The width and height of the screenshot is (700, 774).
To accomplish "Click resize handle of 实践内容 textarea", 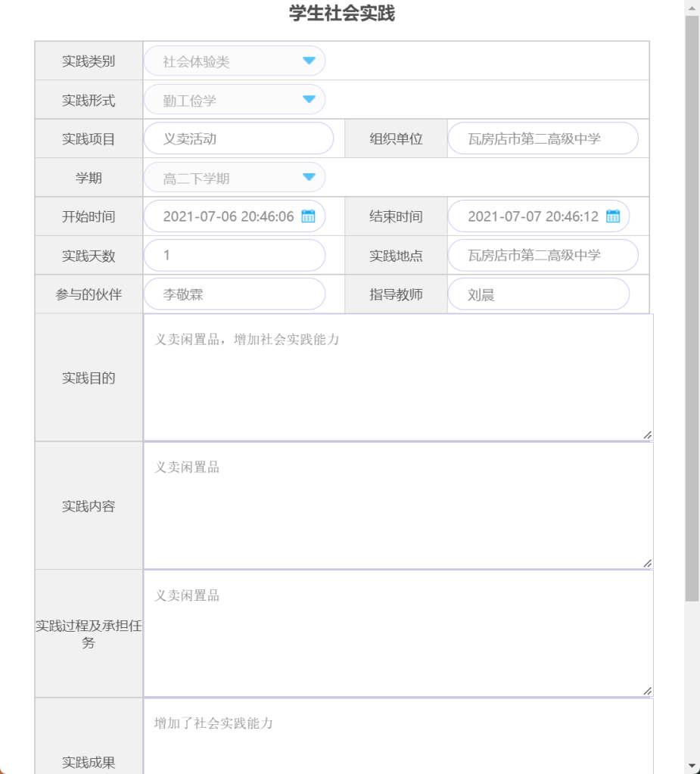I will pos(647,563).
